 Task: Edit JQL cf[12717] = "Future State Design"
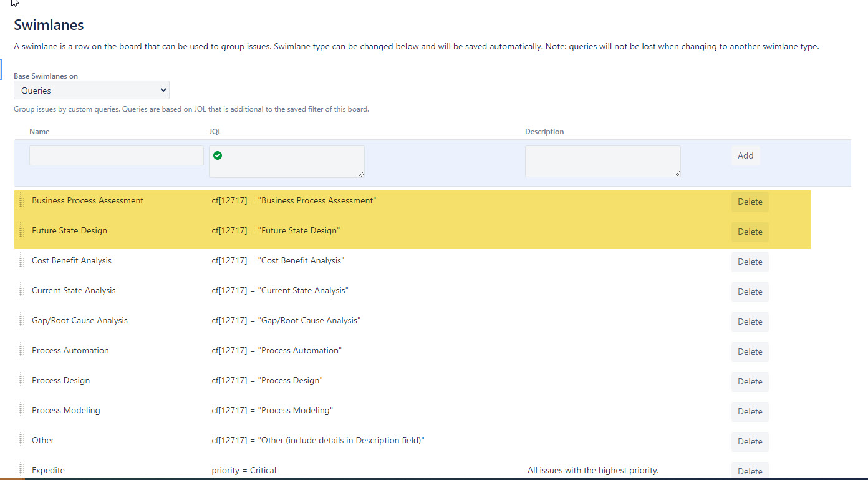276,230
